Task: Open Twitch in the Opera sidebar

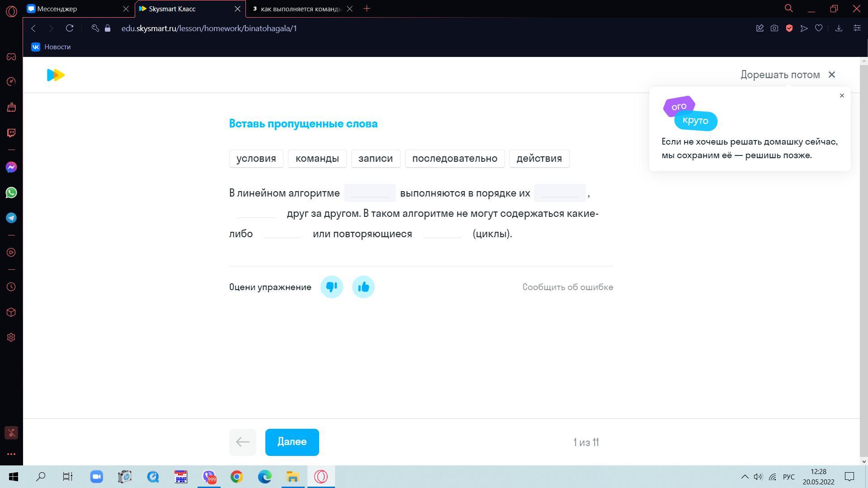Action: coord(11,132)
